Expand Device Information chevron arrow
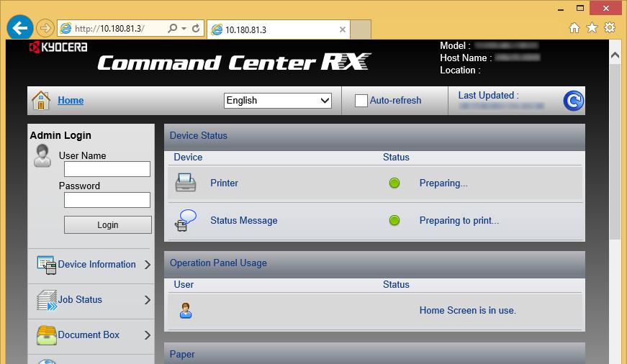627x364 pixels. point(147,265)
